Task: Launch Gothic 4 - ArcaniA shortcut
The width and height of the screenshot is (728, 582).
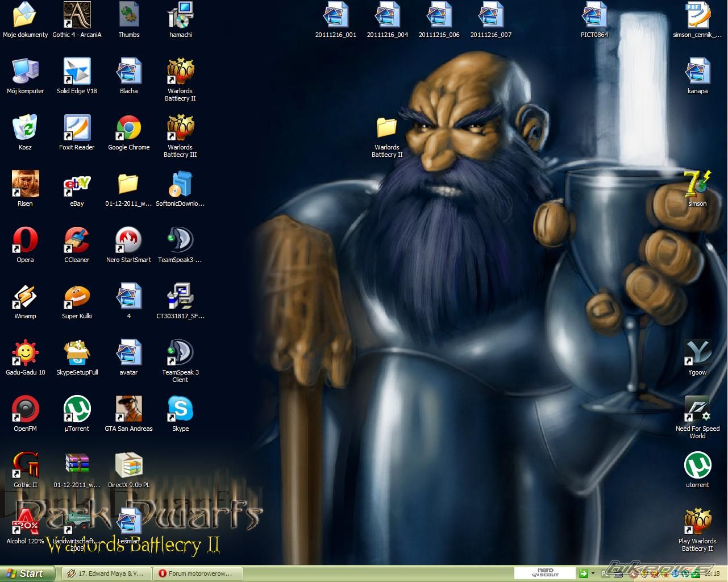Action: click(77, 15)
